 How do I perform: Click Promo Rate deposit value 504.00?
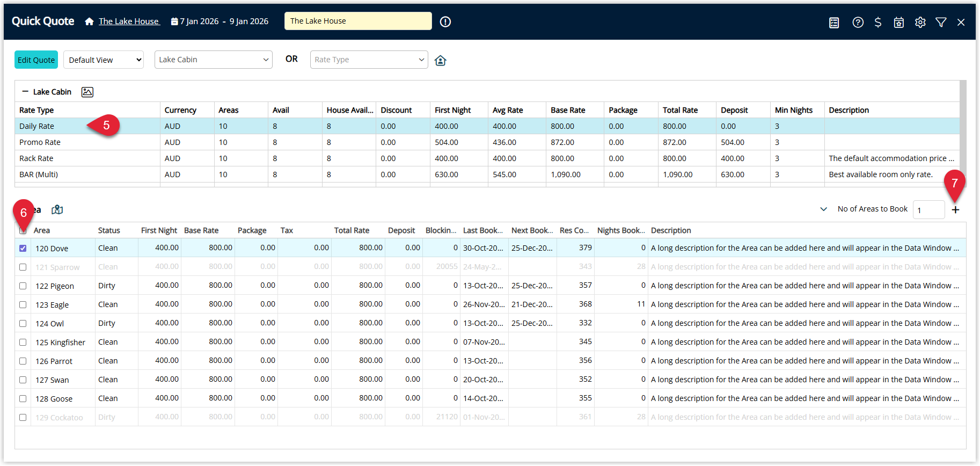coord(733,142)
